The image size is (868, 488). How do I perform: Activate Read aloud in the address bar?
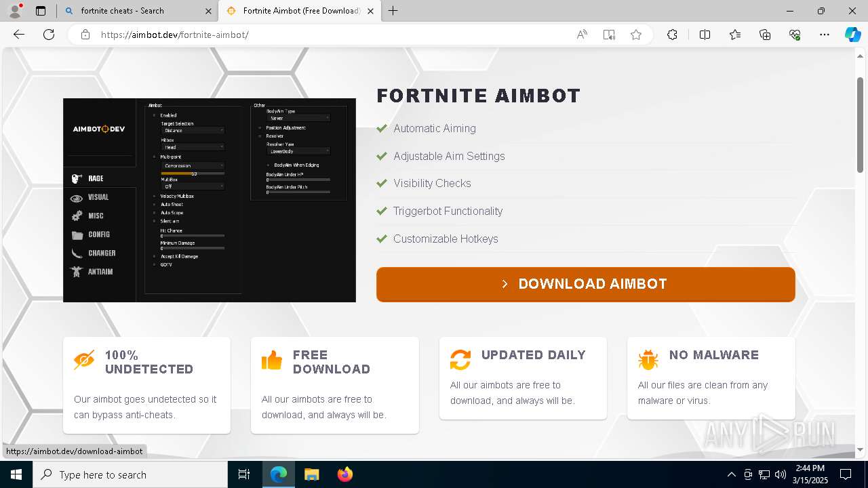click(582, 35)
